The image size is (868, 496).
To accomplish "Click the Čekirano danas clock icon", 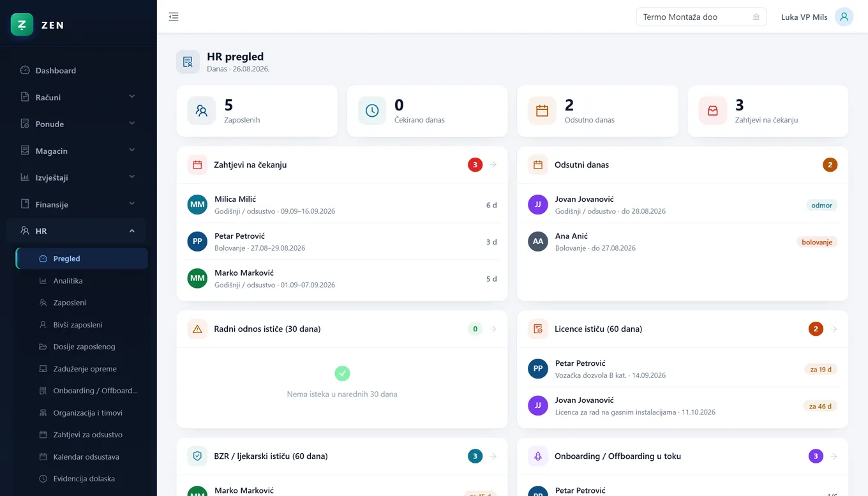I will pyautogui.click(x=372, y=110).
